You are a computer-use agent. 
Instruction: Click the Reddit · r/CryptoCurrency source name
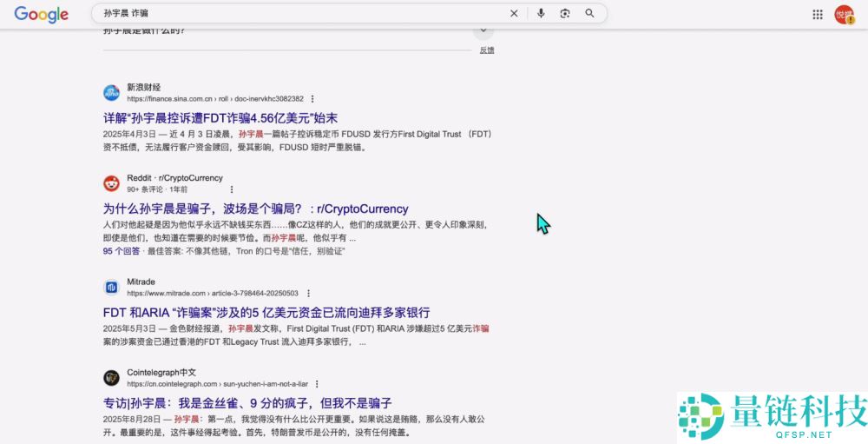tap(175, 178)
